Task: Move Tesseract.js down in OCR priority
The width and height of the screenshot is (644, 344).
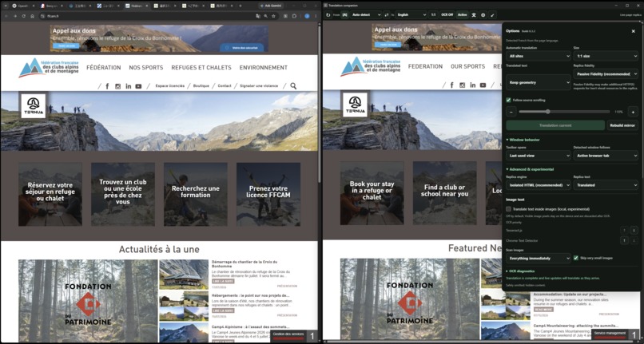Action: tap(634, 230)
